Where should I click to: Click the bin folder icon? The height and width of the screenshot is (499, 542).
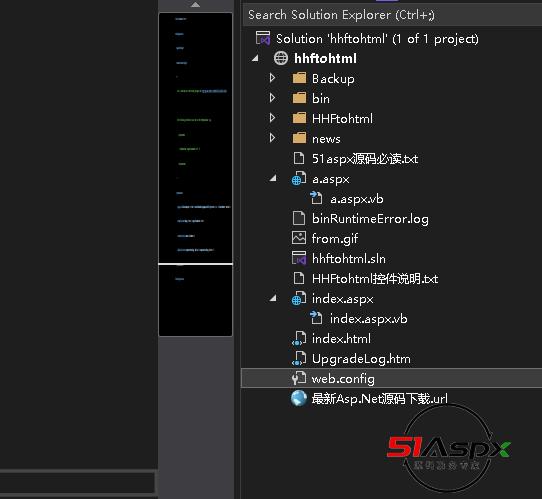pyautogui.click(x=299, y=98)
